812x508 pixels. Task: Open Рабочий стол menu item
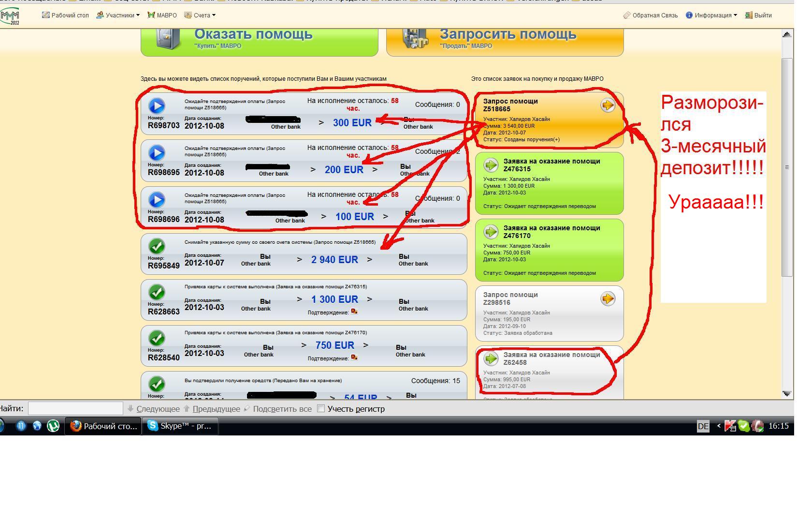pyautogui.click(x=65, y=15)
